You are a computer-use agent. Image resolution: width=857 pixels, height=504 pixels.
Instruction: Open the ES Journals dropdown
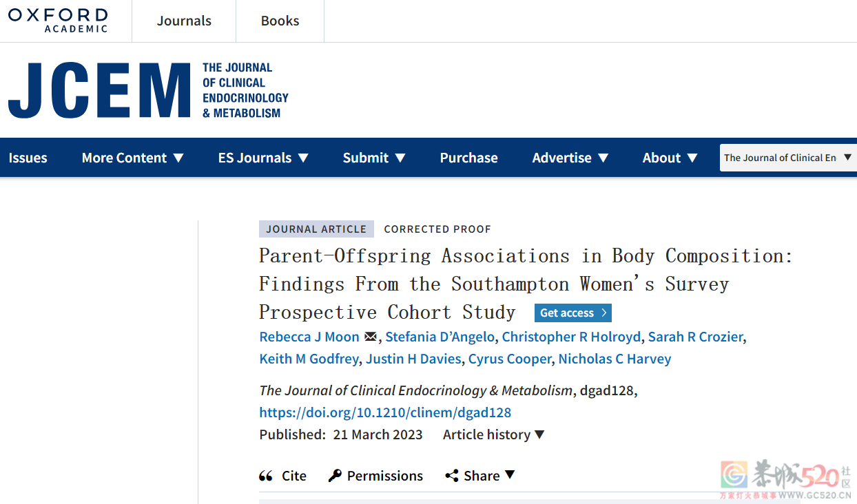point(263,158)
